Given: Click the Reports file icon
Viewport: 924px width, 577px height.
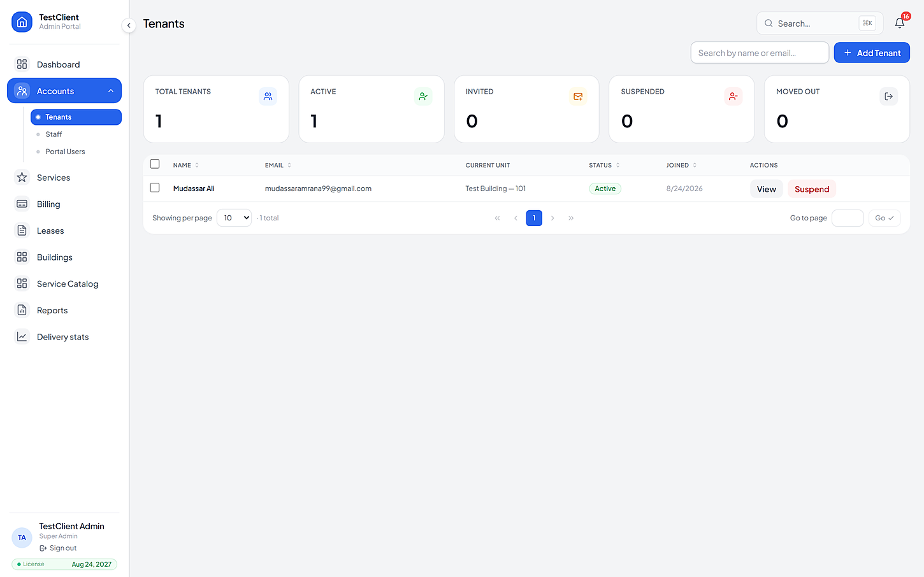Looking at the screenshot, I should point(22,310).
